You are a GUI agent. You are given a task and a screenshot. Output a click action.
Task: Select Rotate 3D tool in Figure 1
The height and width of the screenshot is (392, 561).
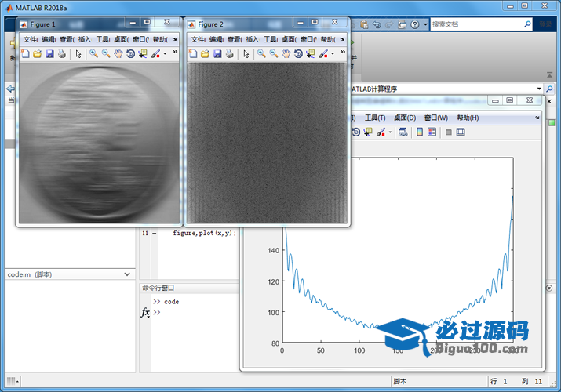130,54
